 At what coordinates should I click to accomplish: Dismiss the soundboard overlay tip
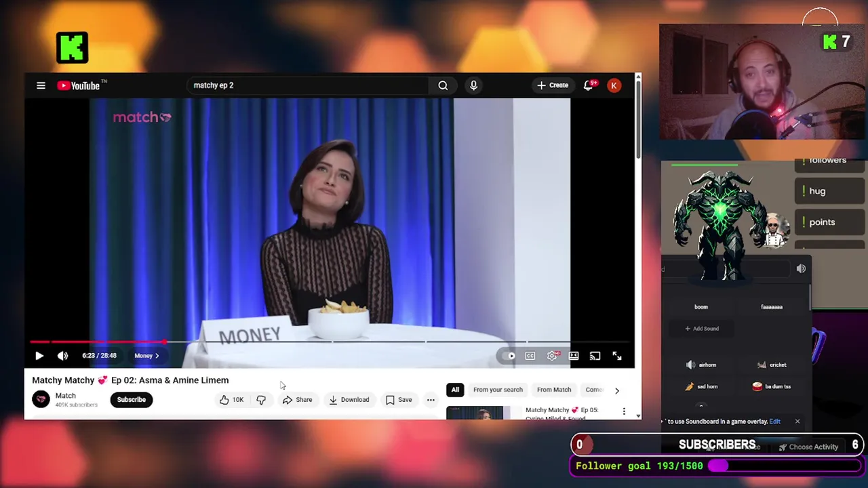(x=797, y=422)
